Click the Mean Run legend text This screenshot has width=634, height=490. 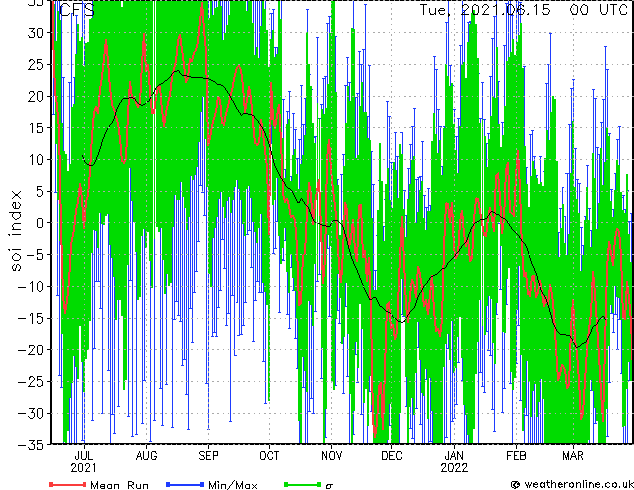pos(119,485)
